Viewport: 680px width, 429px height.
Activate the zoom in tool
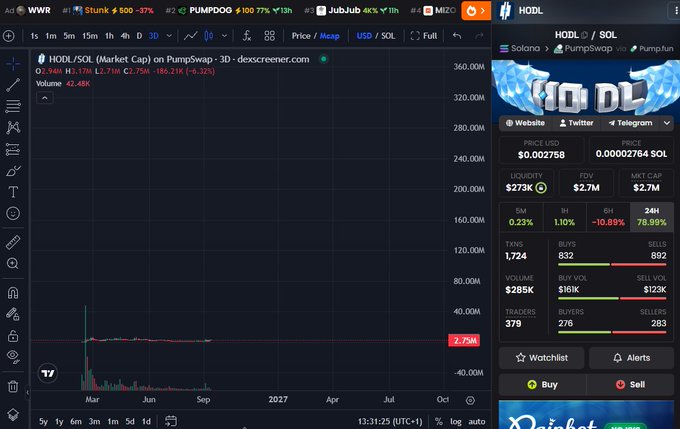click(x=13, y=264)
